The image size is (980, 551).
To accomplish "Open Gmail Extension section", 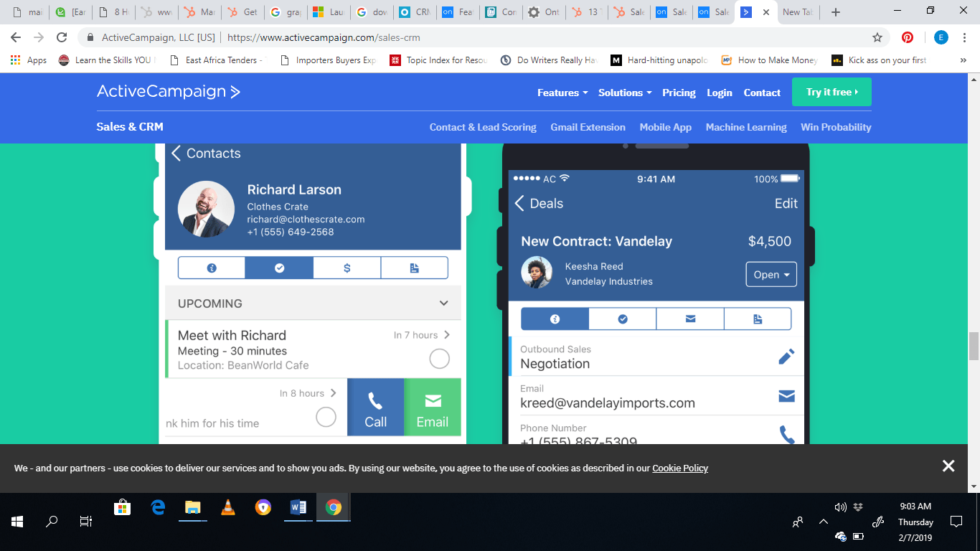I will [588, 127].
